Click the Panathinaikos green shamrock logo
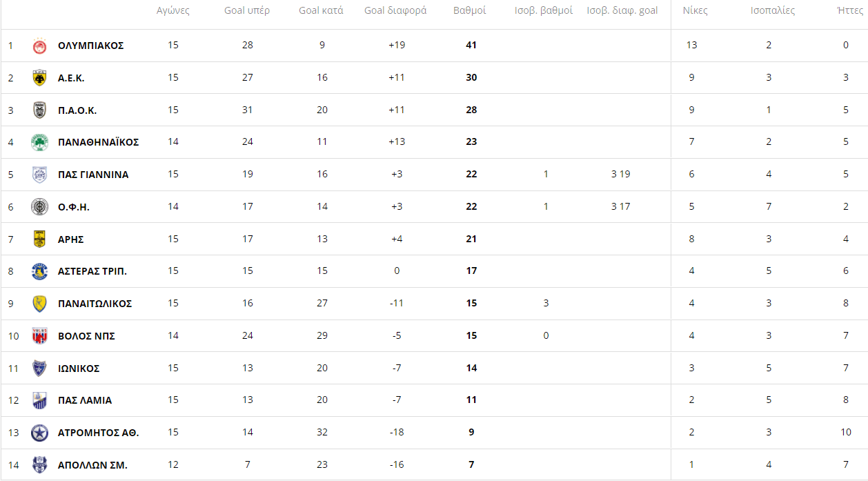The image size is (868, 481). click(x=39, y=142)
